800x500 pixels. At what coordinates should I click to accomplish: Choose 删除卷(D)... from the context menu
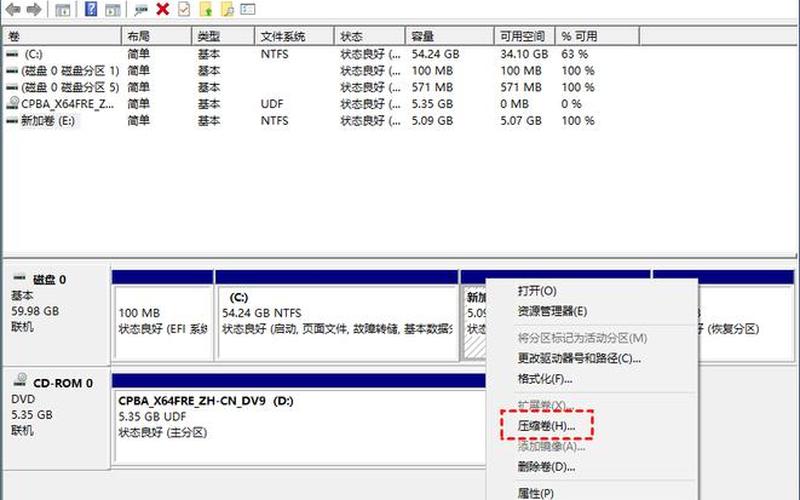pyautogui.click(x=546, y=467)
